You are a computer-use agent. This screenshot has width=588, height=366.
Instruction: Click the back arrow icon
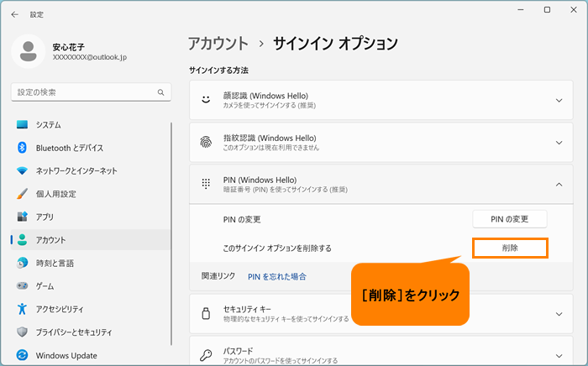(x=14, y=14)
